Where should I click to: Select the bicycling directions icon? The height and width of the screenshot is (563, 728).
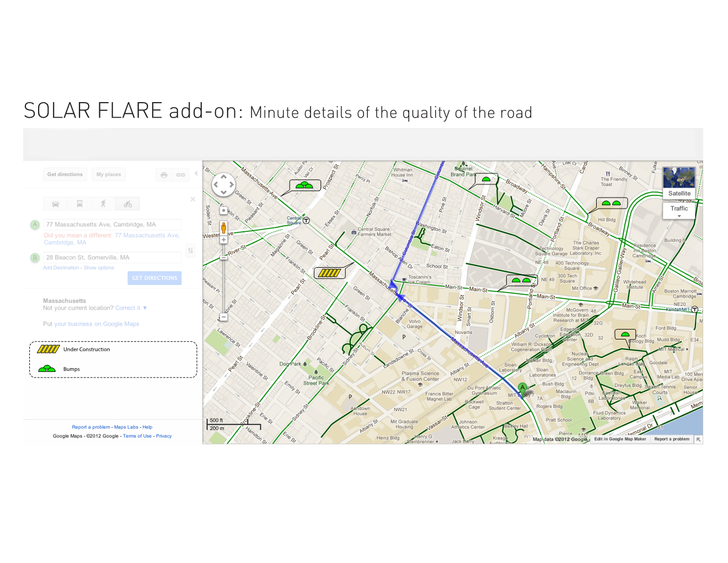[127, 204]
